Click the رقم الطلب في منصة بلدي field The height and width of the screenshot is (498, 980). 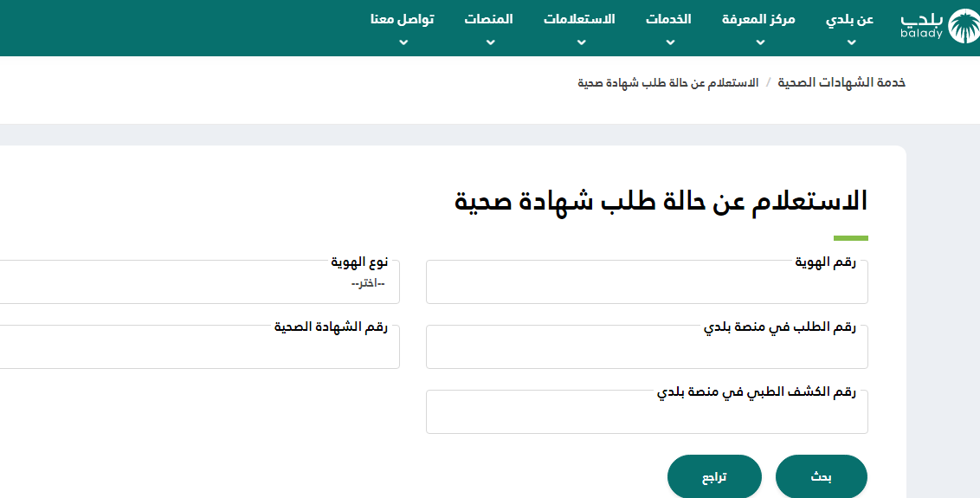coord(646,351)
